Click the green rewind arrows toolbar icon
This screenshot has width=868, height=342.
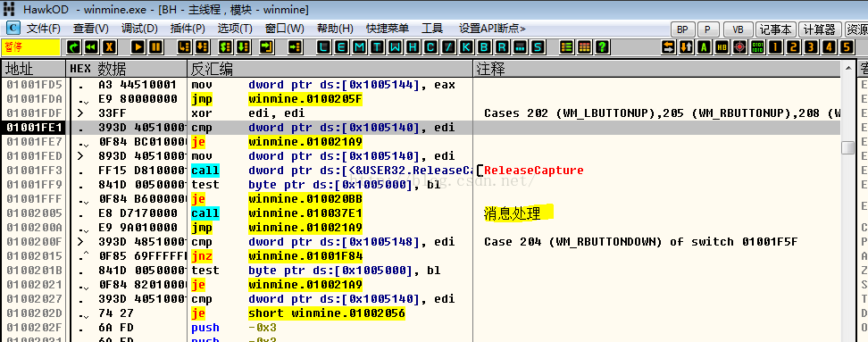tap(91, 47)
